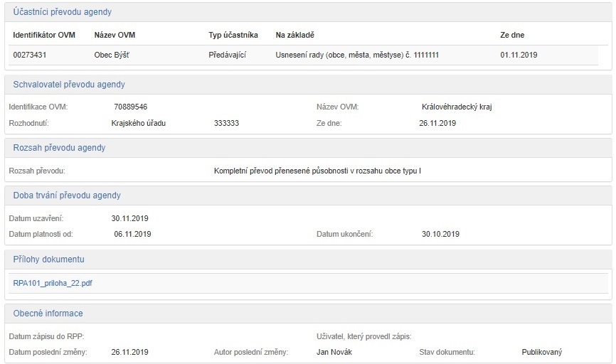The image size is (616, 364).
Task: Click the Obecné informace section header
Action: coord(48,314)
